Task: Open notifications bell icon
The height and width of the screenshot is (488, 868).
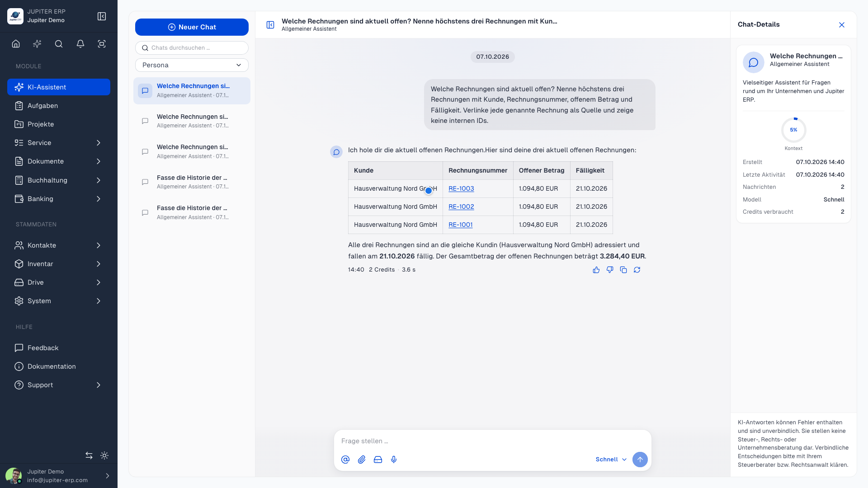Action: 80,44
